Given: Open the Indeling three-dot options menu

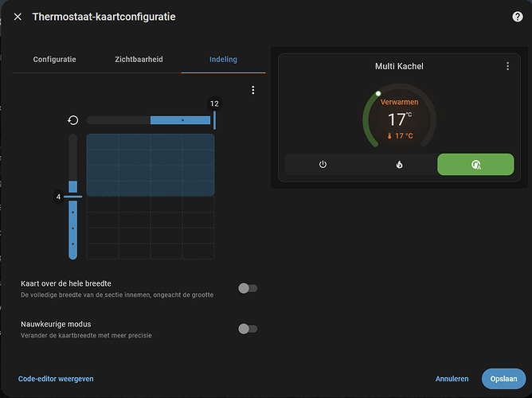Looking at the screenshot, I should [253, 91].
